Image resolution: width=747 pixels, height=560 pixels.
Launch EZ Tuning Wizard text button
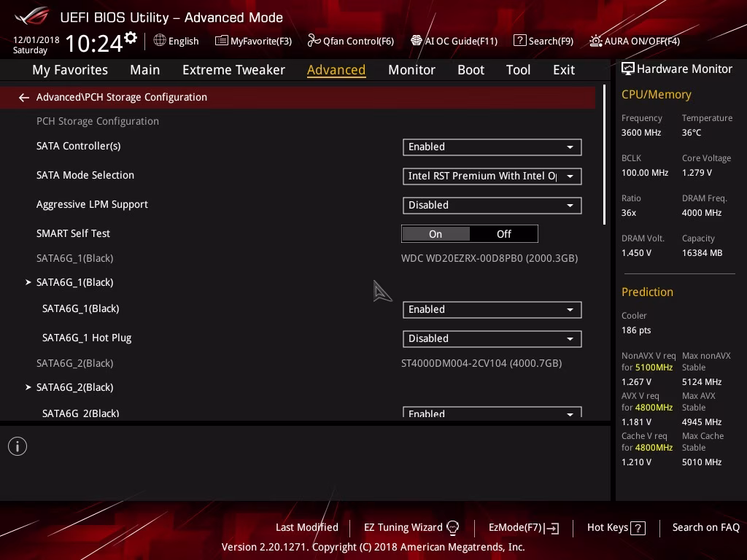(403, 527)
